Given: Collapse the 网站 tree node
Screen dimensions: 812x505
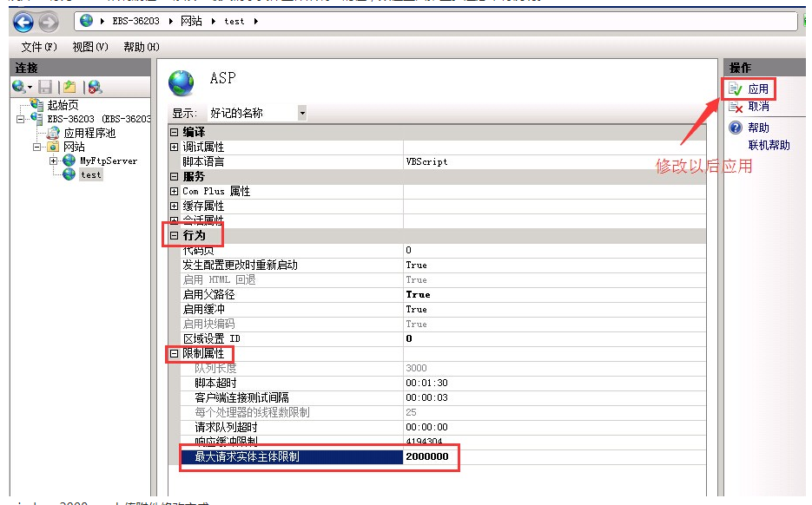Looking at the screenshot, I should [38, 147].
